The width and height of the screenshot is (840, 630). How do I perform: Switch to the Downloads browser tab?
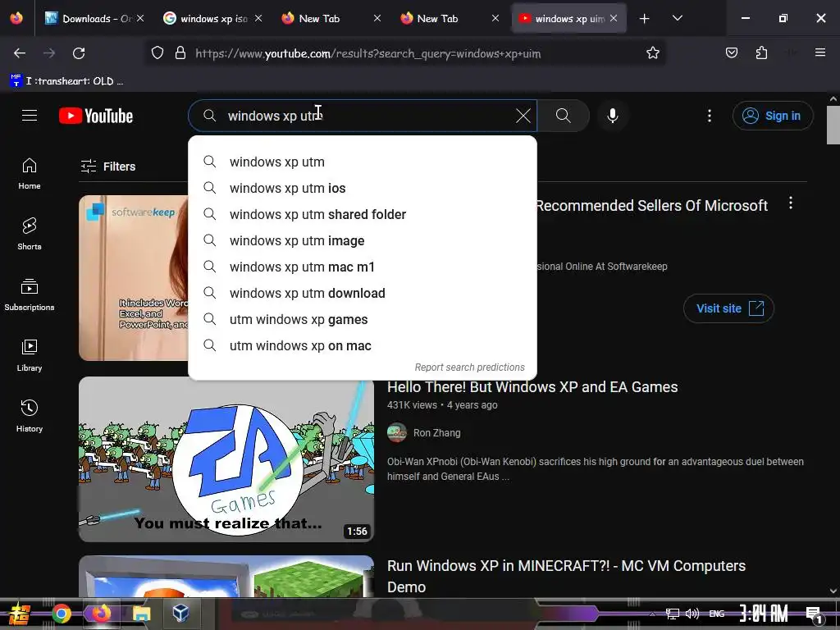(x=94, y=19)
